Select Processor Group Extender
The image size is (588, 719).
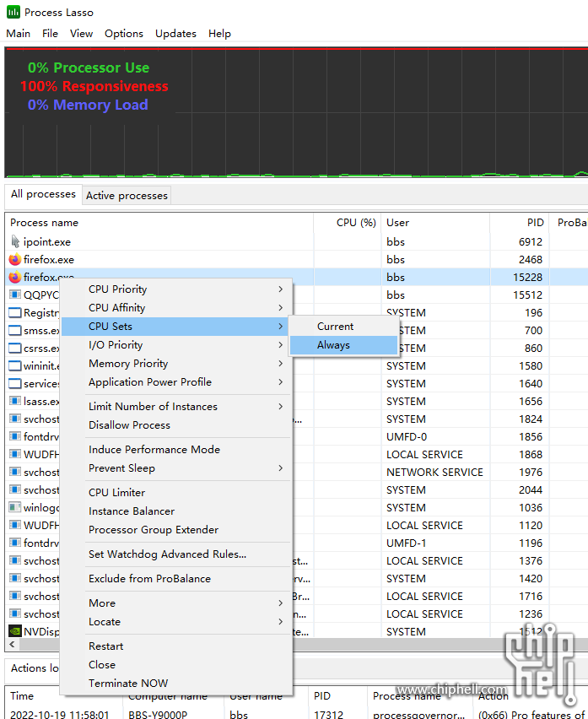(x=177, y=530)
